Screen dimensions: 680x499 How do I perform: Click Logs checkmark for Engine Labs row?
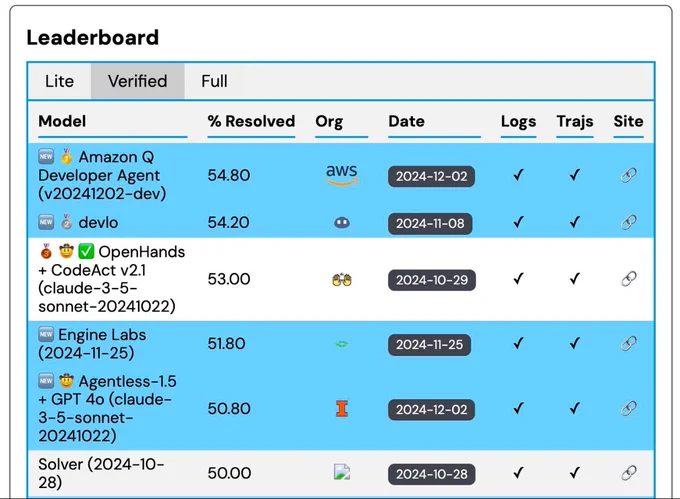518,343
